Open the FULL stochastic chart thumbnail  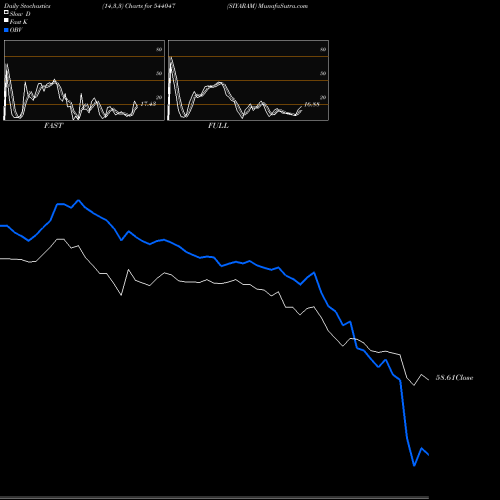click(x=248, y=80)
